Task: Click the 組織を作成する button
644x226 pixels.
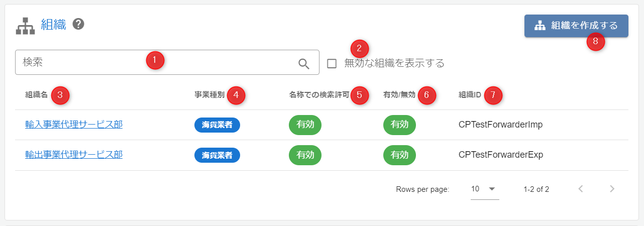Action: click(x=576, y=26)
